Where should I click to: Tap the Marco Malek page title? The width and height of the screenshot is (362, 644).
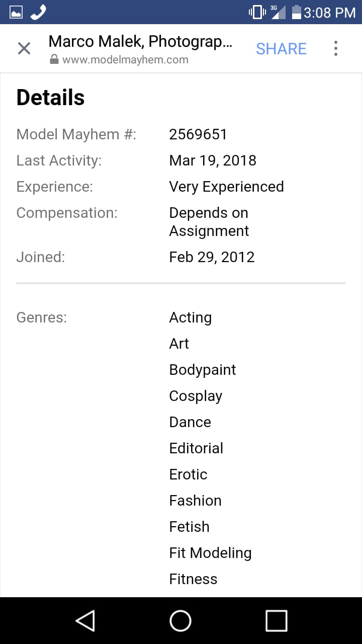tap(140, 41)
